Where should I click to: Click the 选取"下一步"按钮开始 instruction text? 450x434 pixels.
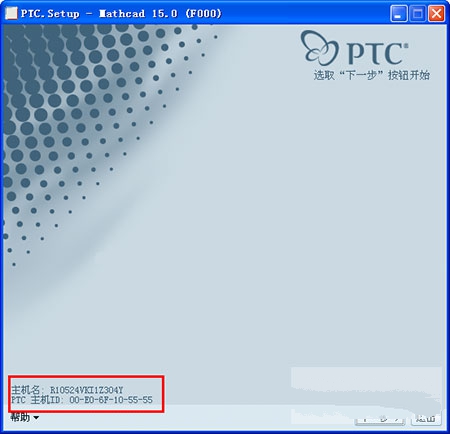click(x=371, y=75)
